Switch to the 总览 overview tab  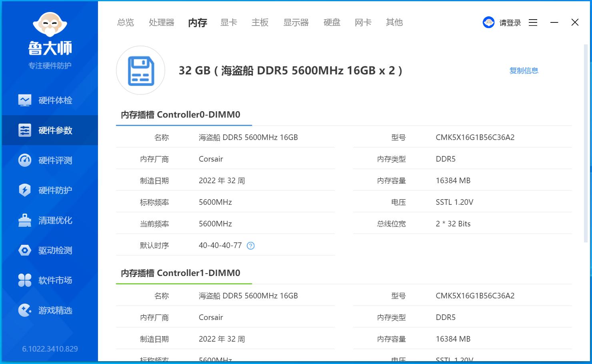125,22
